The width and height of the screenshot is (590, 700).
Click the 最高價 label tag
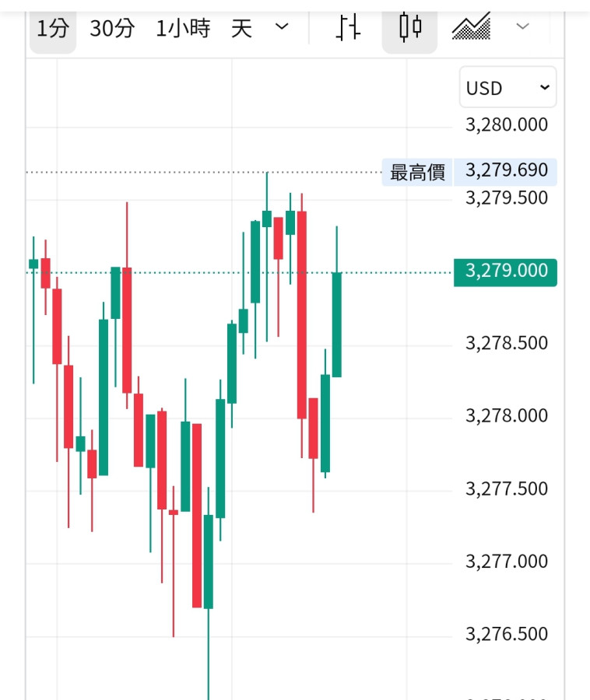pyautogui.click(x=417, y=172)
